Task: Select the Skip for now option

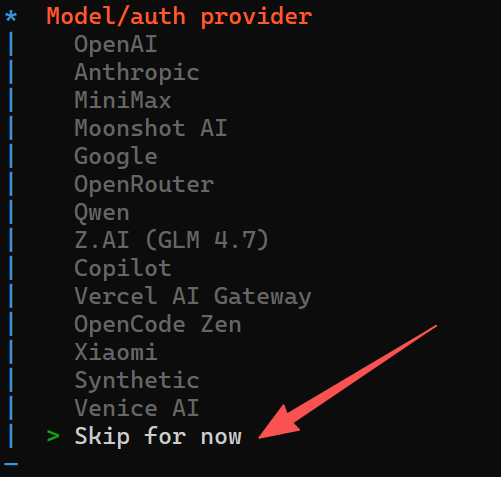Action: [x=158, y=436]
